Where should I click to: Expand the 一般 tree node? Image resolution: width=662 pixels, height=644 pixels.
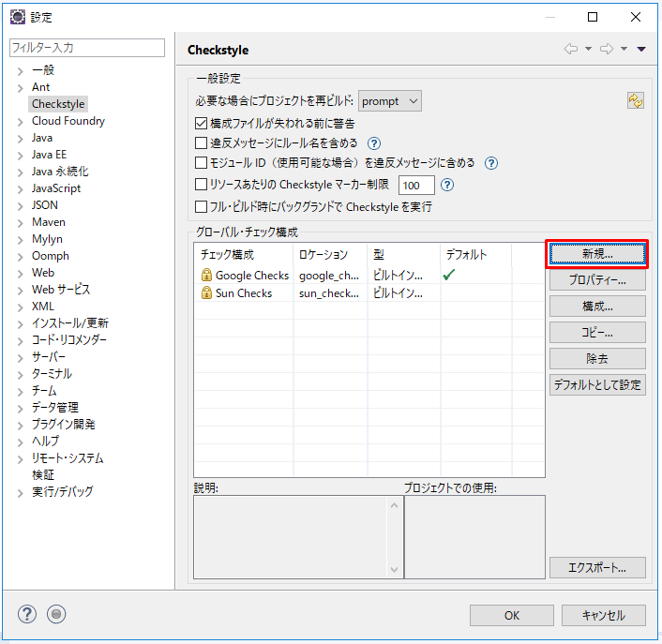(x=20, y=71)
